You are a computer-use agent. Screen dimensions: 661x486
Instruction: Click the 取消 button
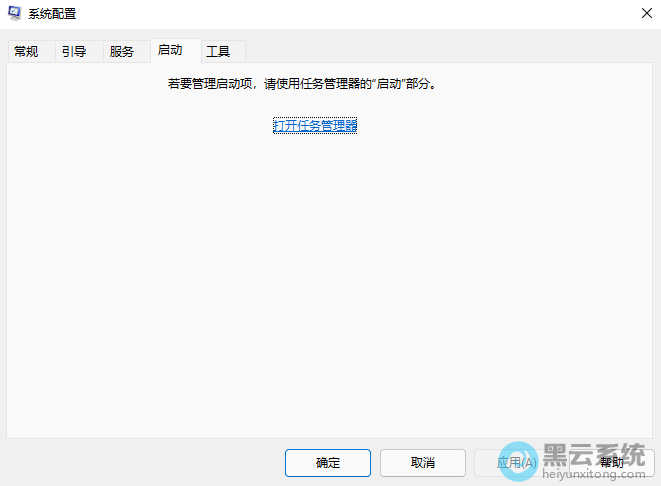tap(423, 463)
